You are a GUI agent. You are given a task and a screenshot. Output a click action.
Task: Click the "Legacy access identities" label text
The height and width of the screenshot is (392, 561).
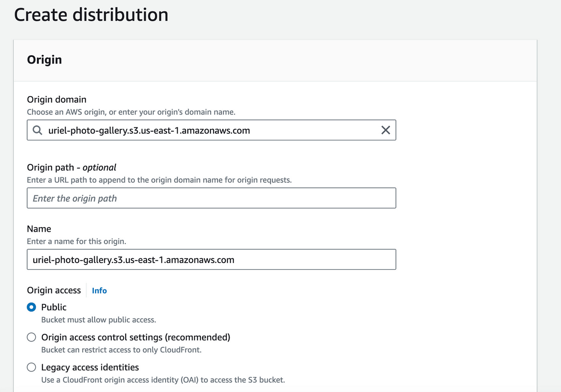[90, 367]
